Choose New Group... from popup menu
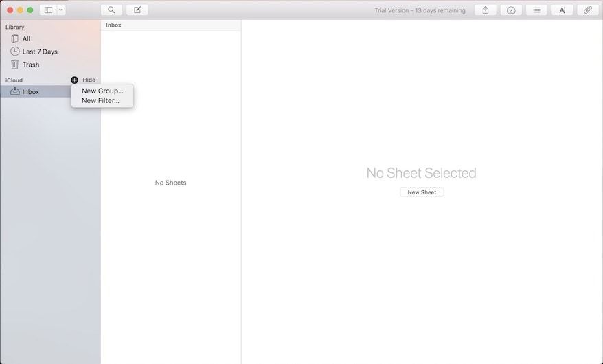This screenshot has height=364, width=603. click(x=102, y=91)
